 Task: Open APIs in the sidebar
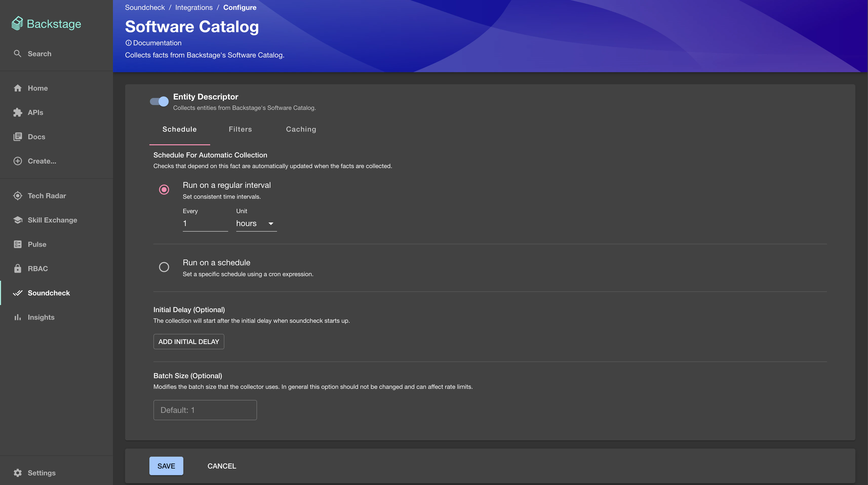coord(56,112)
